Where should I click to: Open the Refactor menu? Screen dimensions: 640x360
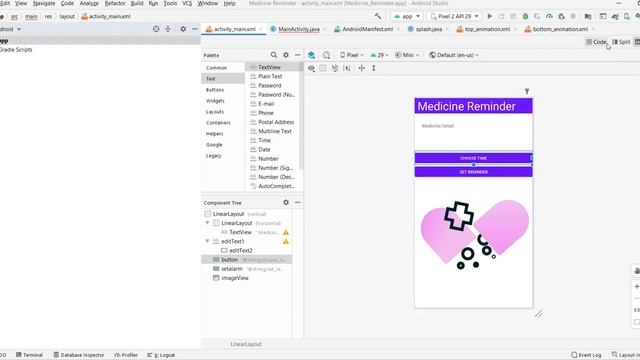[x=115, y=3]
